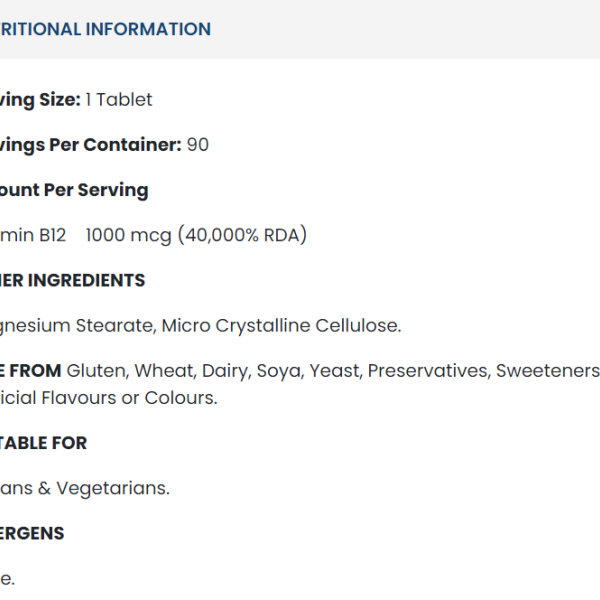Image resolution: width=600 pixels, height=600 pixels.
Task: Click the word 'Dairy' in free-from list
Action: 225,371
